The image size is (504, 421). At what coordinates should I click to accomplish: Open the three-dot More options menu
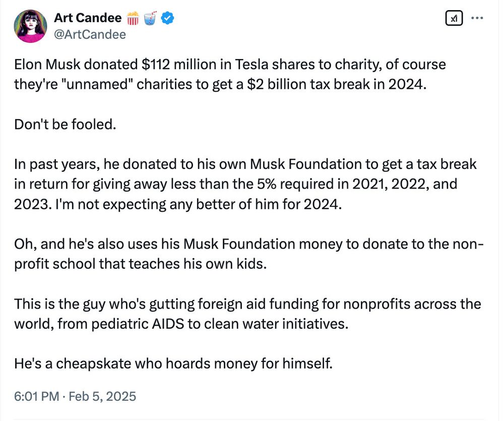coord(476,19)
